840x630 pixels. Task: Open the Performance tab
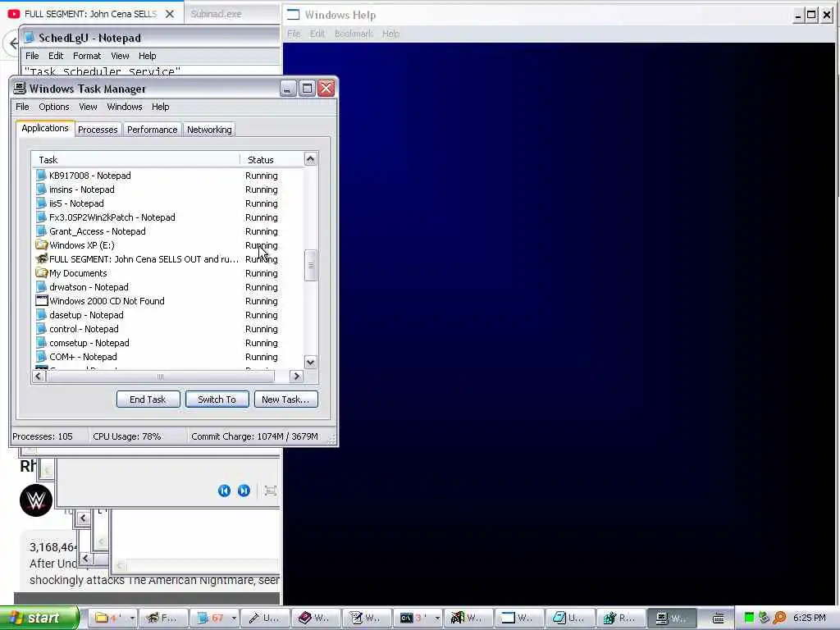pyautogui.click(x=152, y=130)
